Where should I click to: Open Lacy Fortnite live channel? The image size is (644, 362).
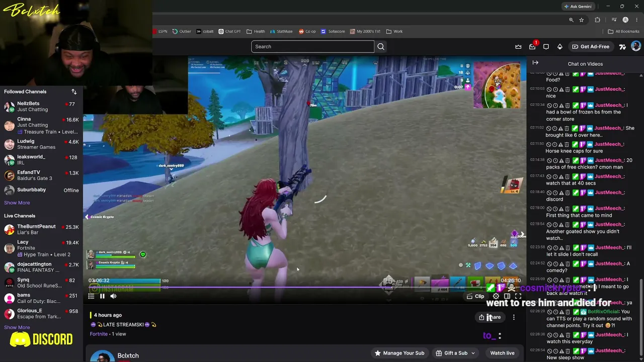coord(41,248)
